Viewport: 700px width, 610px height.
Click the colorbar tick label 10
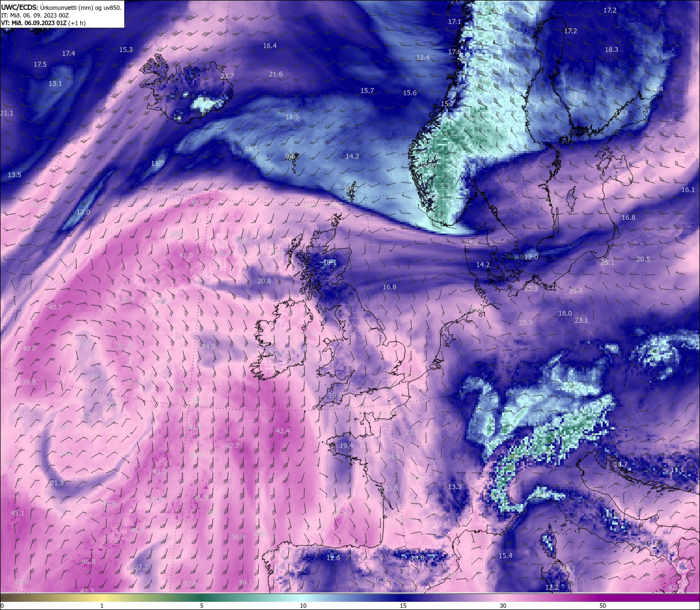coord(302,606)
